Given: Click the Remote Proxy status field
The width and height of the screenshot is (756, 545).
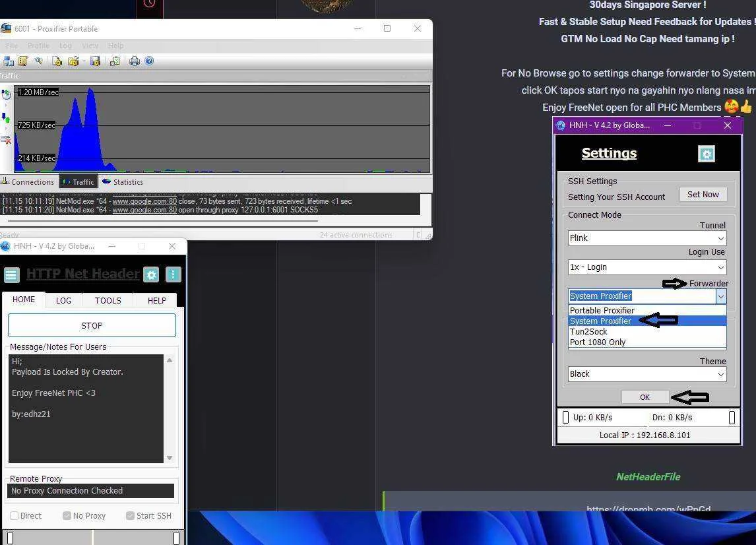Looking at the screenshot, I should pyautogui.click(x=90, y=490).
